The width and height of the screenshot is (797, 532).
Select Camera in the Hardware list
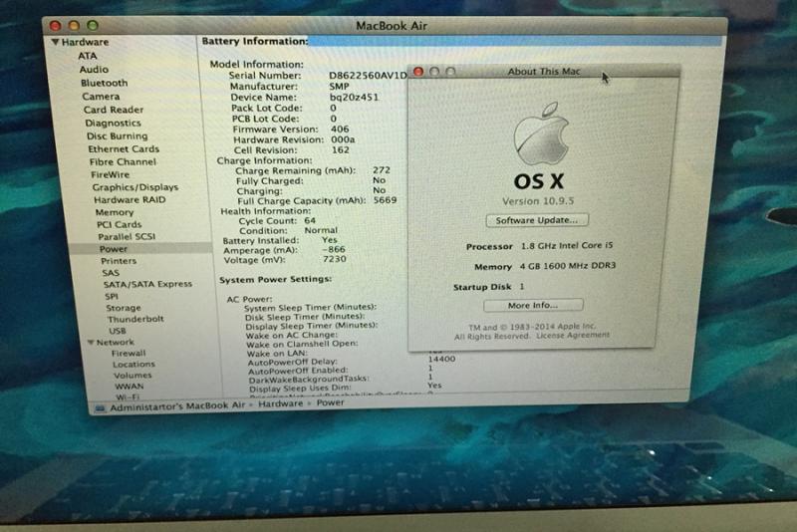[102, 97]
